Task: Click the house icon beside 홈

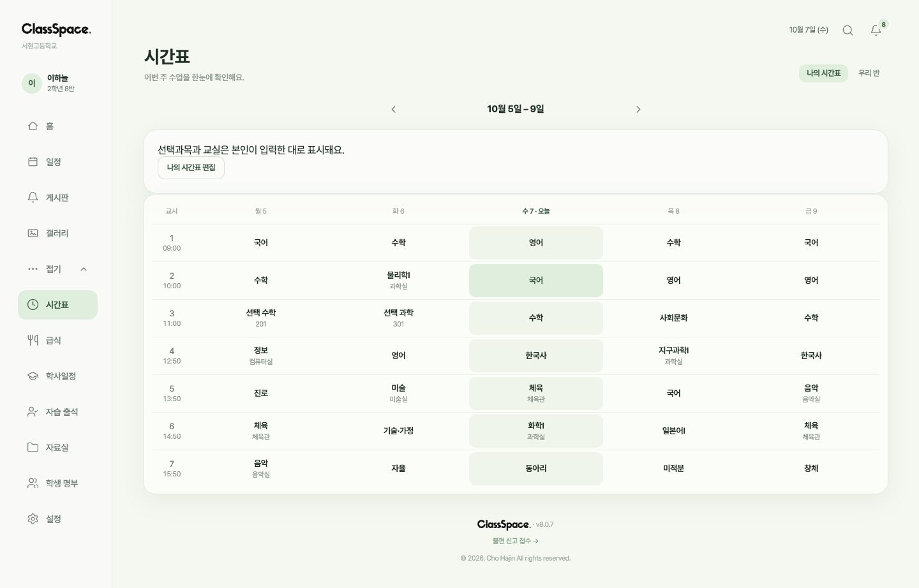Action: [33, 126]
